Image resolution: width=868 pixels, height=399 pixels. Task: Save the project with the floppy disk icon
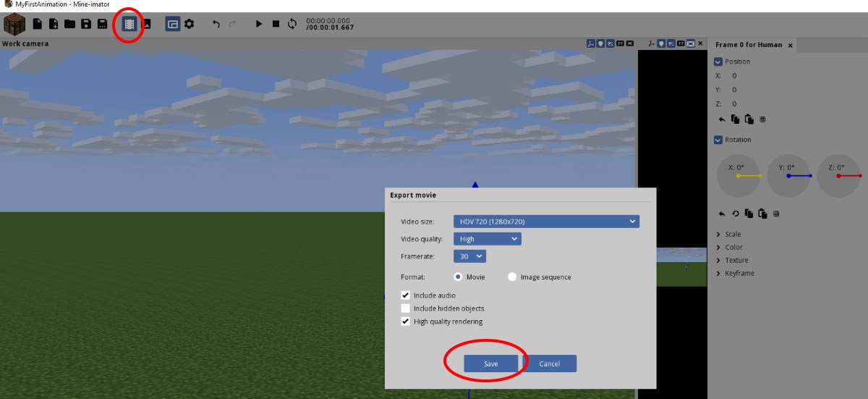coord(86,24)
